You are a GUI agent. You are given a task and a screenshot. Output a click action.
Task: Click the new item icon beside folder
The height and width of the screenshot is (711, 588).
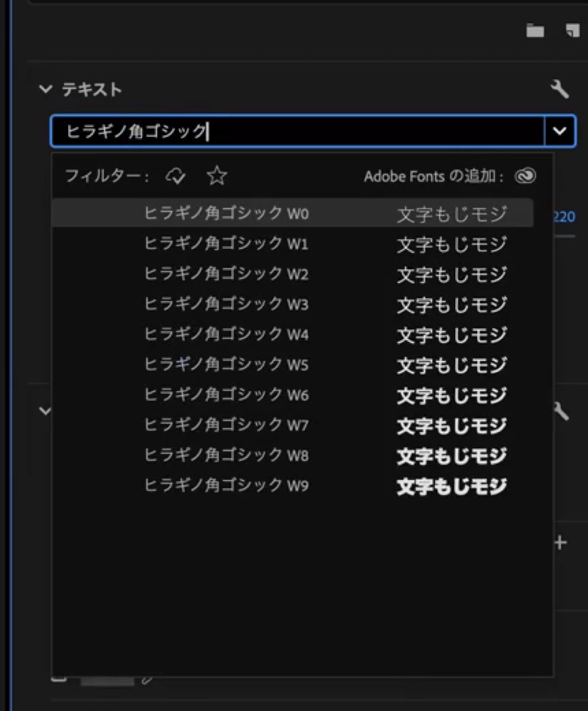point(572,31)
